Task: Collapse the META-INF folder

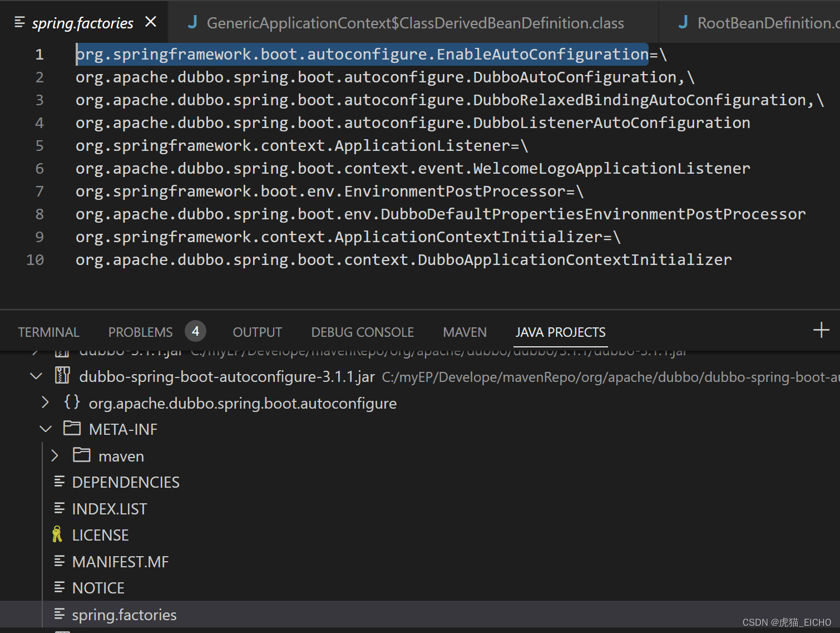Action: (46, 429)
